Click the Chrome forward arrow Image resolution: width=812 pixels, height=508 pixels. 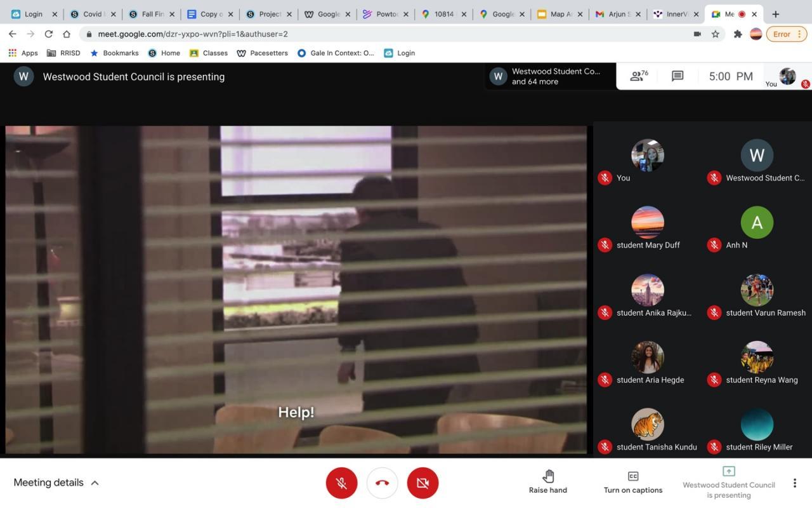[x=30, y=34]
